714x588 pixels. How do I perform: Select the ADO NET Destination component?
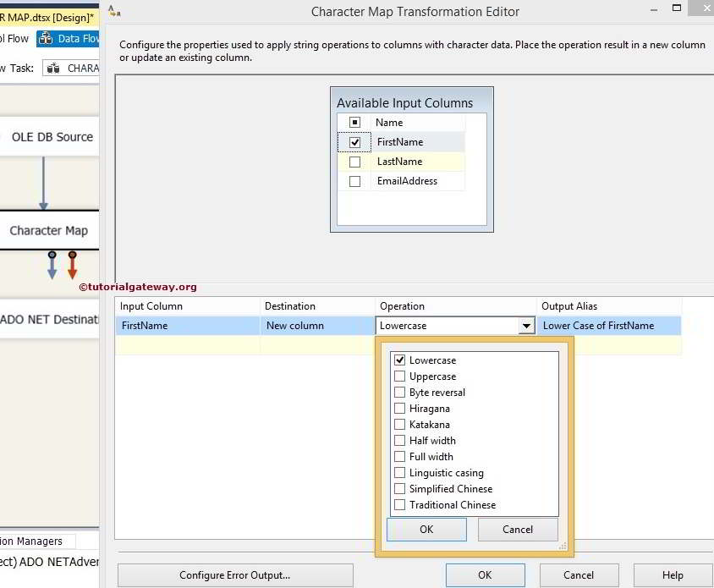pos(47,319)
